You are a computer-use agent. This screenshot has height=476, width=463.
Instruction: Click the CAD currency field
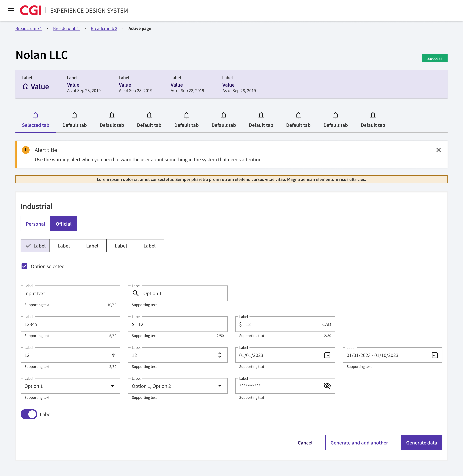[285, 324]
